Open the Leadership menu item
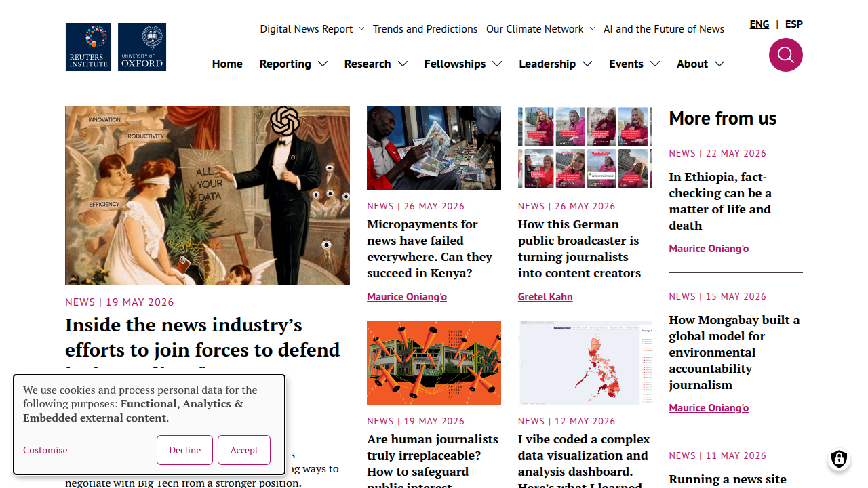 pos(547,64)
